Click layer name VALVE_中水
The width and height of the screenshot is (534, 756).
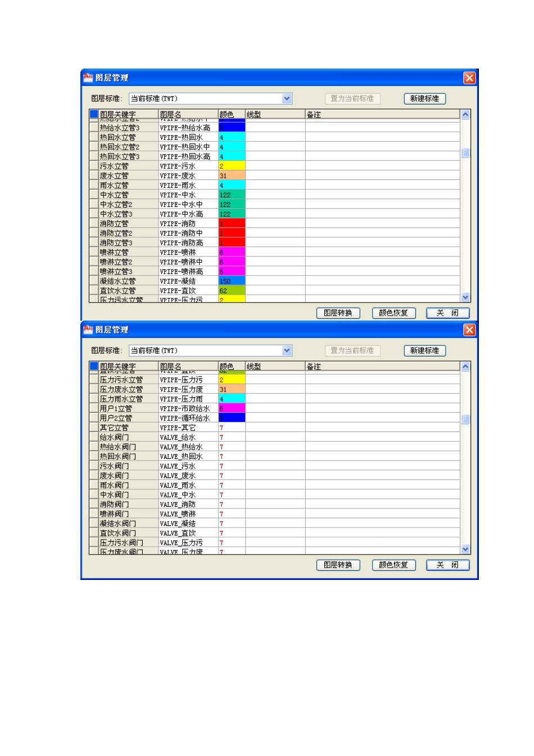[178, 494]
